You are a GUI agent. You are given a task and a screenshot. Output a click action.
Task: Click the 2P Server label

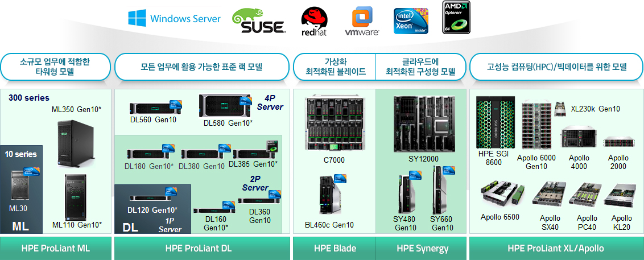point(255,184)
